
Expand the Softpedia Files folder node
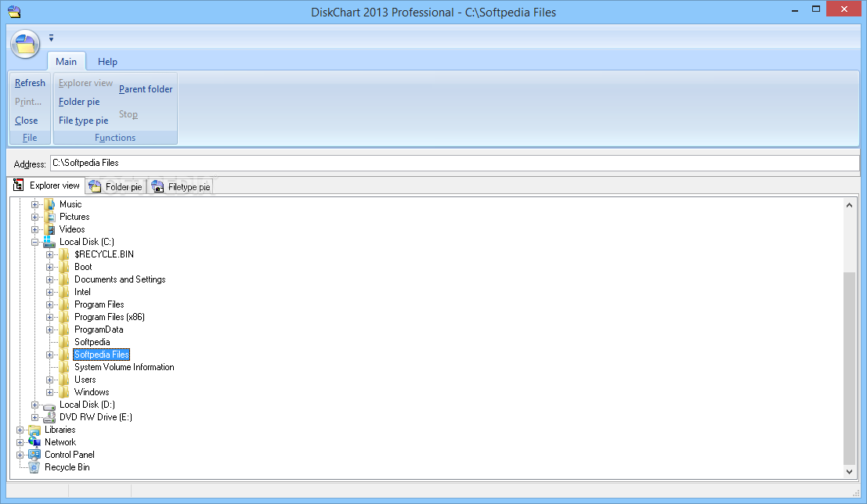(x=50, y=355)
